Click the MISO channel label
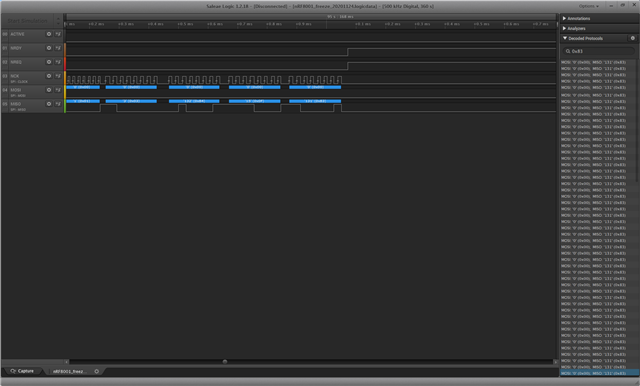This screenshot has height=386, width=640. (x=16, y=104)
